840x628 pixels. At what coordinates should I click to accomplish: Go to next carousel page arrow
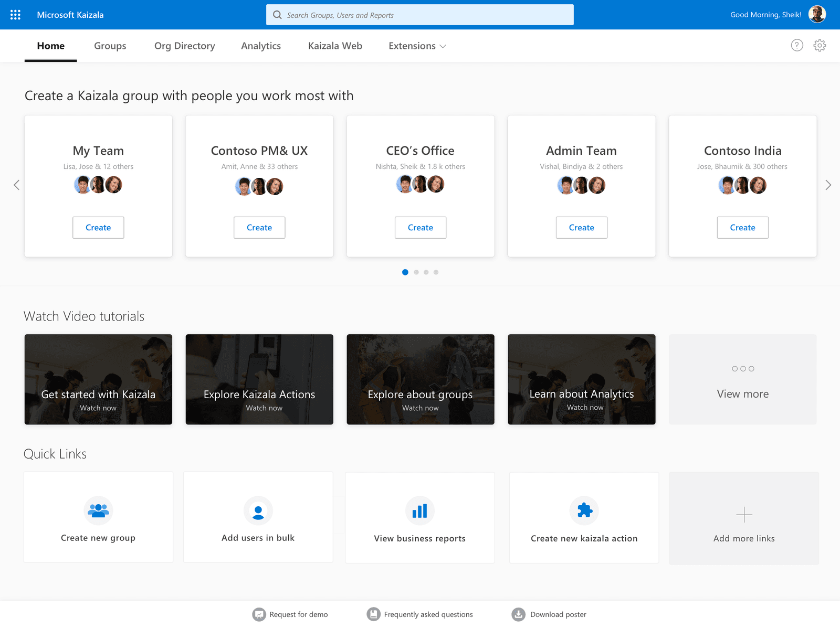pos(828,185)
